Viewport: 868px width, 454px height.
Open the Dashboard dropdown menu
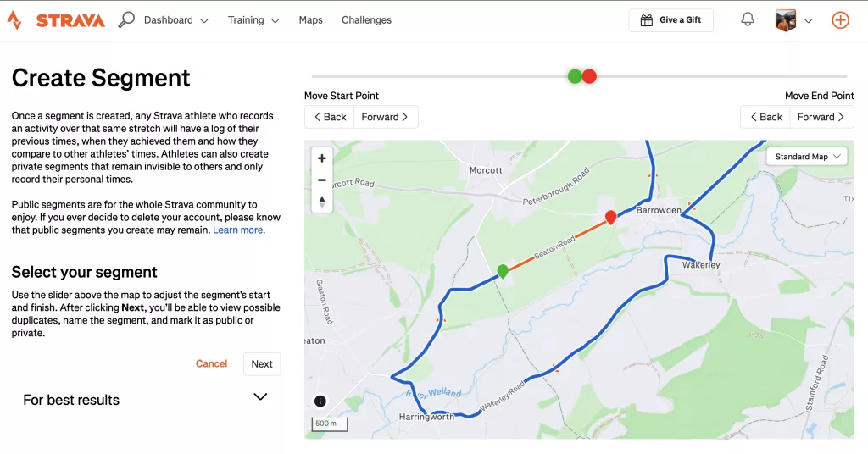pos(176,20)
